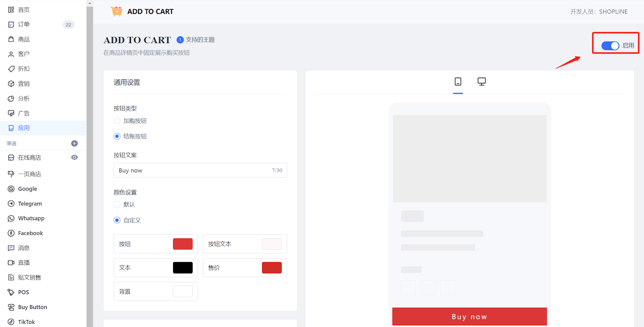Viewport: 644px width, 327px height.
Task: Click the blue info icon near 支持的主题
Action: pos(180,40)
